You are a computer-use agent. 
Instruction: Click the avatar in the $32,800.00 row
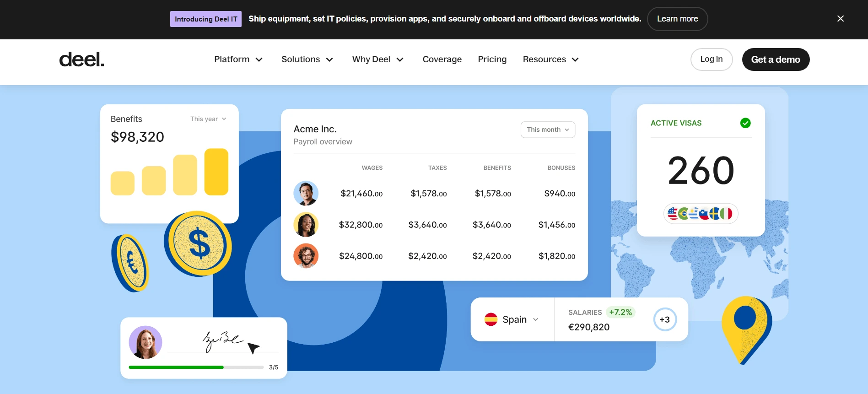306,224
